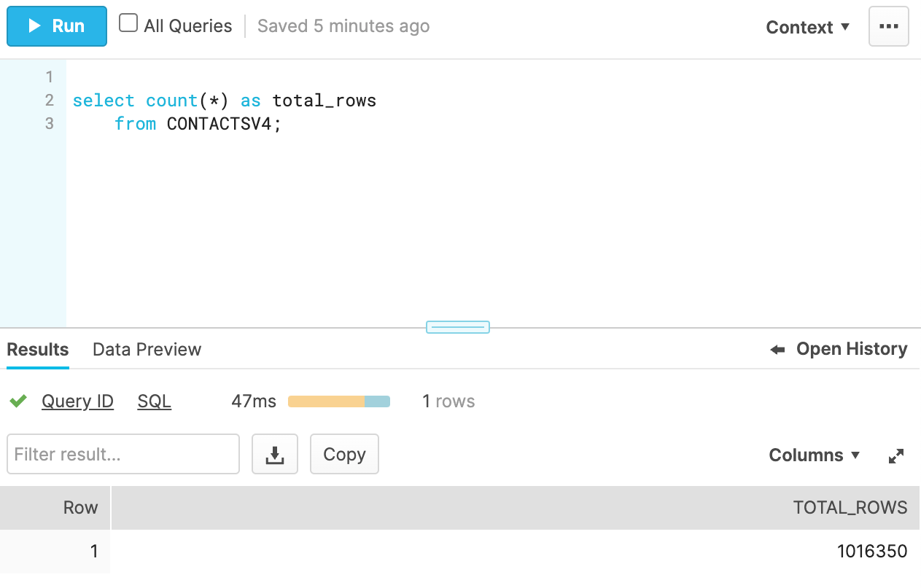
Task: Click the Open History left arrow icon
Action: pyautogui.click(x=777, y=350)
